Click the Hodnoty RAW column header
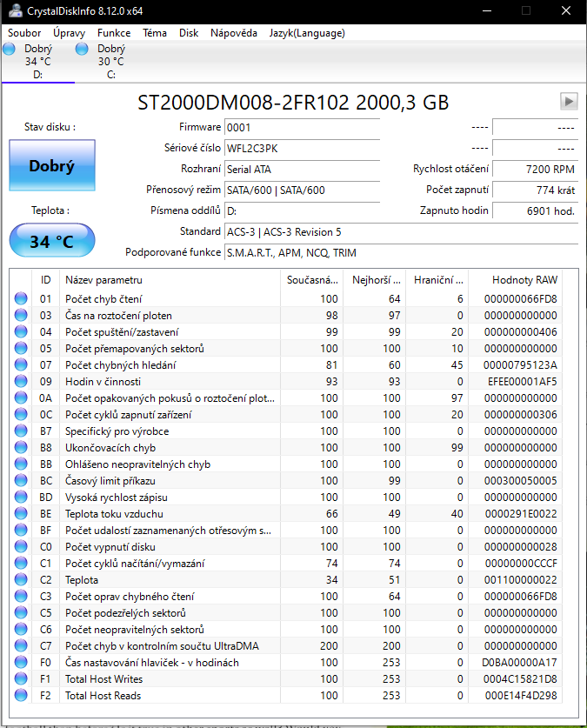This screenshot has width=587, height=728. (524, 280)
